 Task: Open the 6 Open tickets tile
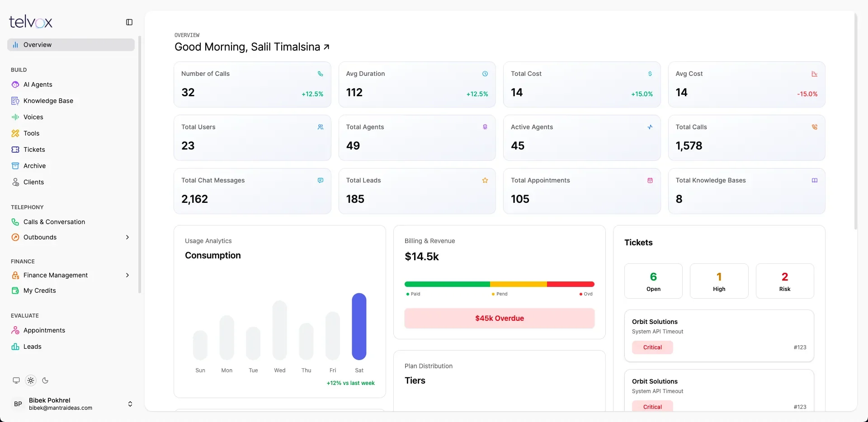653,281
